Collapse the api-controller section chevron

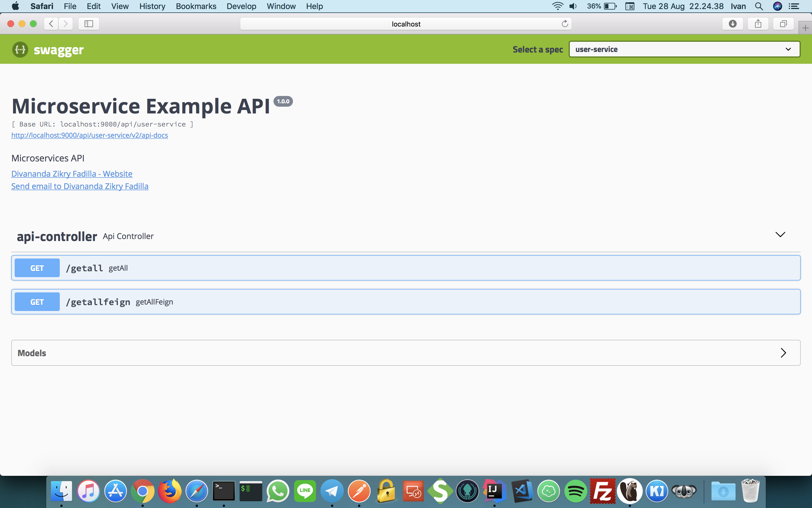tap(780, 235)
